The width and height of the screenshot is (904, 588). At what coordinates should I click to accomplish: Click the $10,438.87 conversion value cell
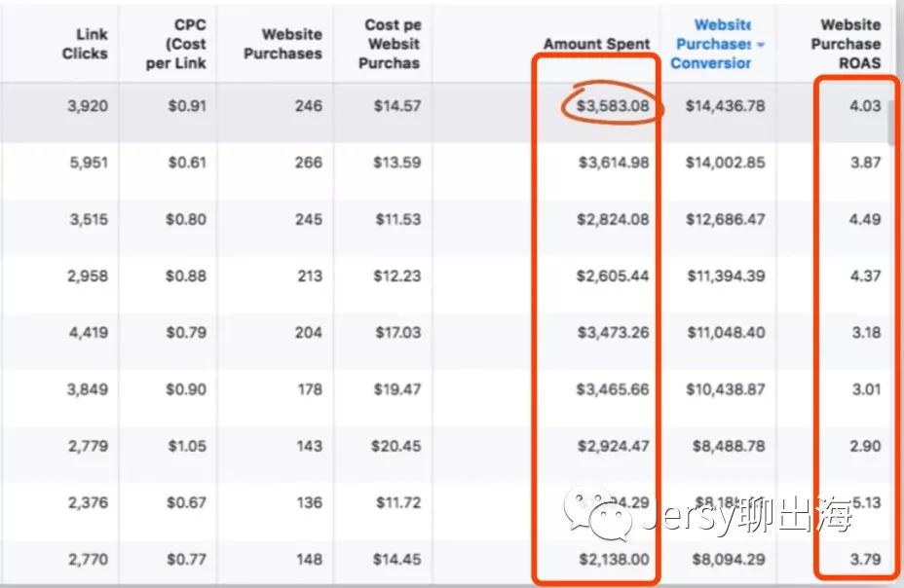725,389
